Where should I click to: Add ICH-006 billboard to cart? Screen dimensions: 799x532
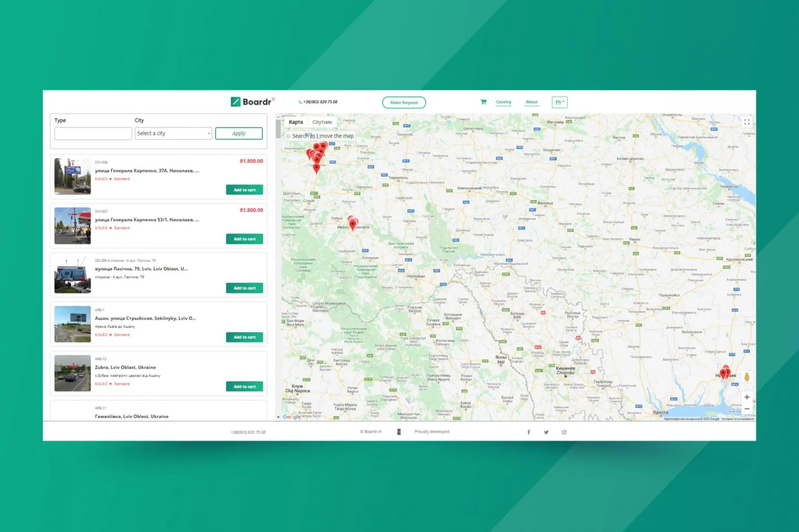[245, 190]
